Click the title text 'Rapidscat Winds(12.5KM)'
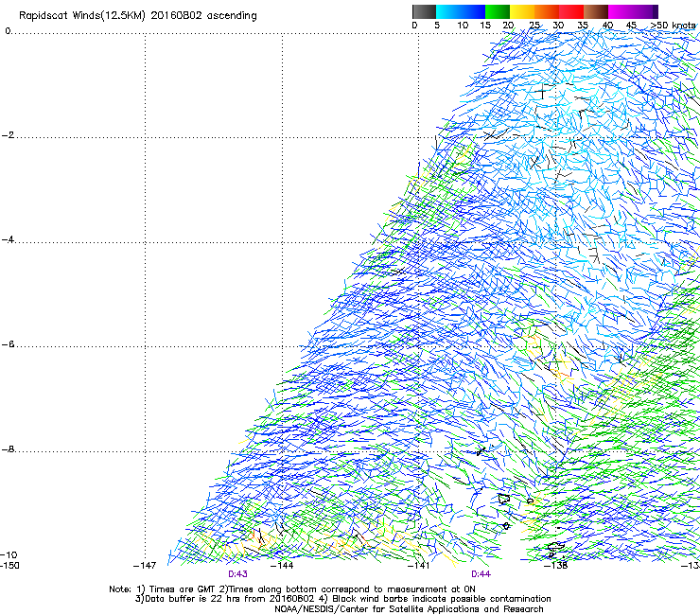The height and width of the screenshot is (615, 700). 82,16
